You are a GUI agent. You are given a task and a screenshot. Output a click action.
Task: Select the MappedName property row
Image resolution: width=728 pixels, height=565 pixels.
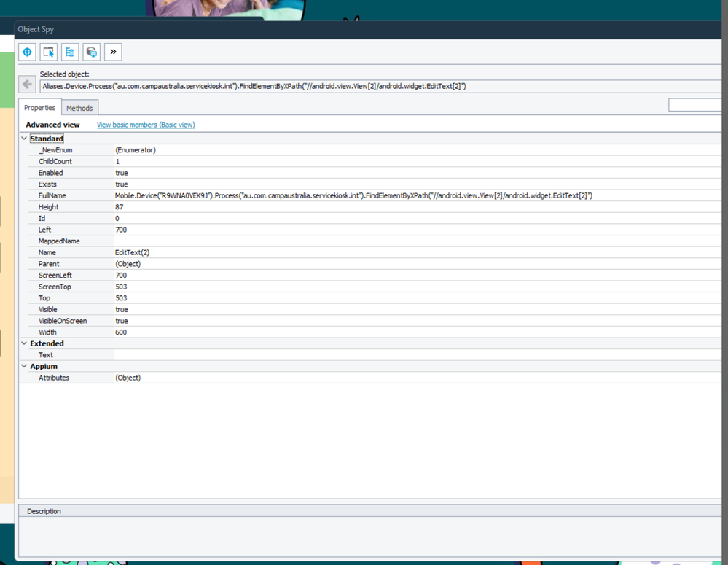click(59, 241)
